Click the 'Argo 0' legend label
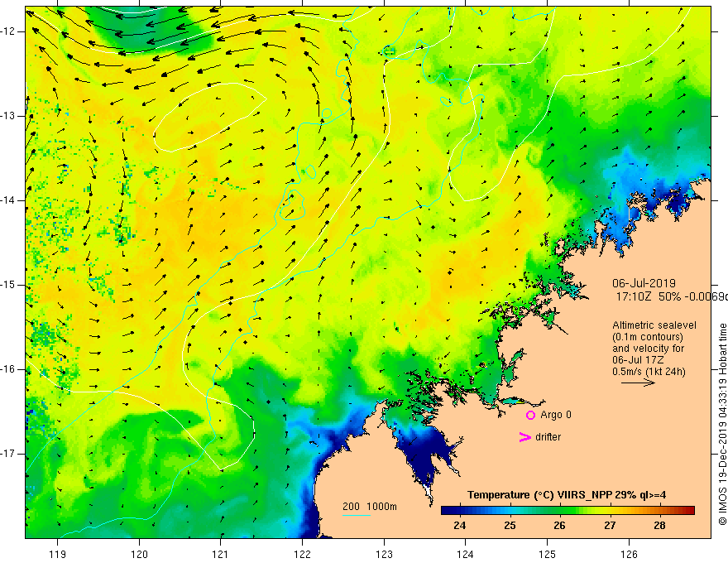The height and width of the screenshot is (563, 728). click(556, 415)
